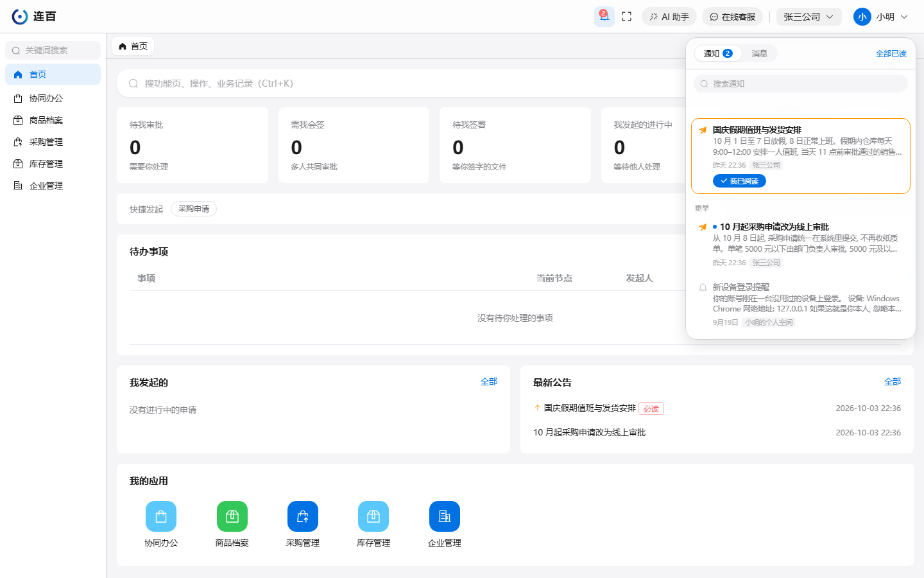Open 库存管理 in the sidebar

53,164
